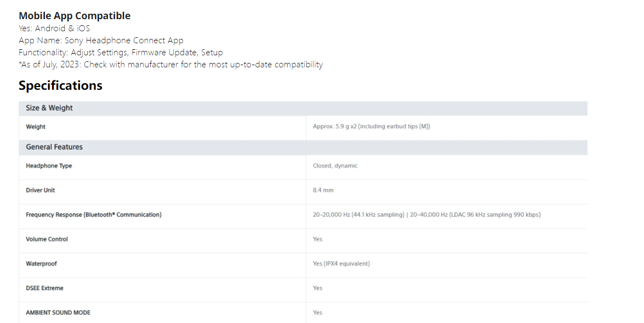644x323 pixels.
Task: Click the 'Waterproof' row label
Action: point(42,263)
